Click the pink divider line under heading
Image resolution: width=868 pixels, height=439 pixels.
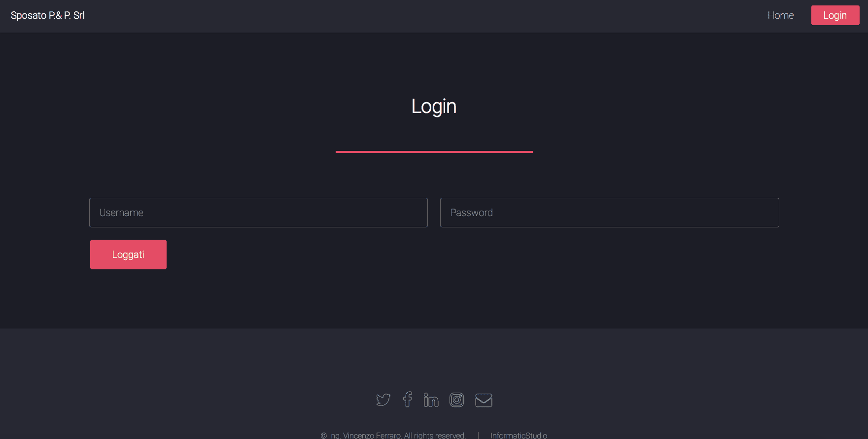coord(434,152)
